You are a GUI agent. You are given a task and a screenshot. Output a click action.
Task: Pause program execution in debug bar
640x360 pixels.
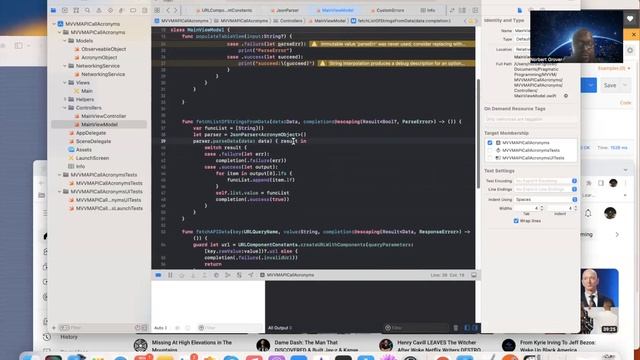click(170, 275)
